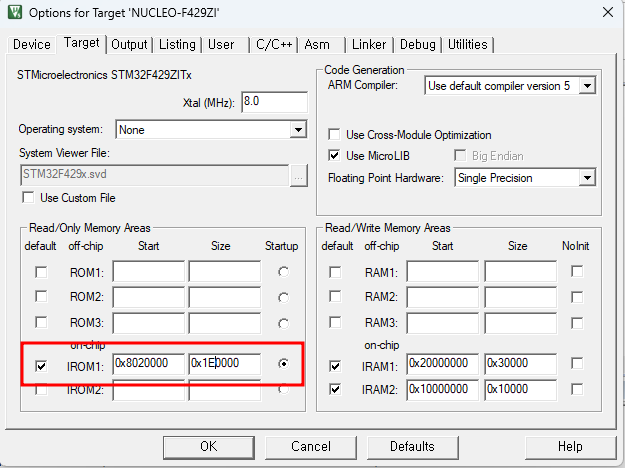625x468 pixels.
Task: Toggle IRAM2 NoInit checkbox
Action: 577,389
